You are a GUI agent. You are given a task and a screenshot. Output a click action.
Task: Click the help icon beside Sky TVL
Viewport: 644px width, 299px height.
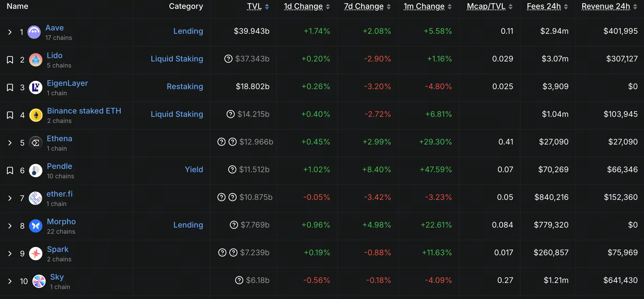click(239, 280)
